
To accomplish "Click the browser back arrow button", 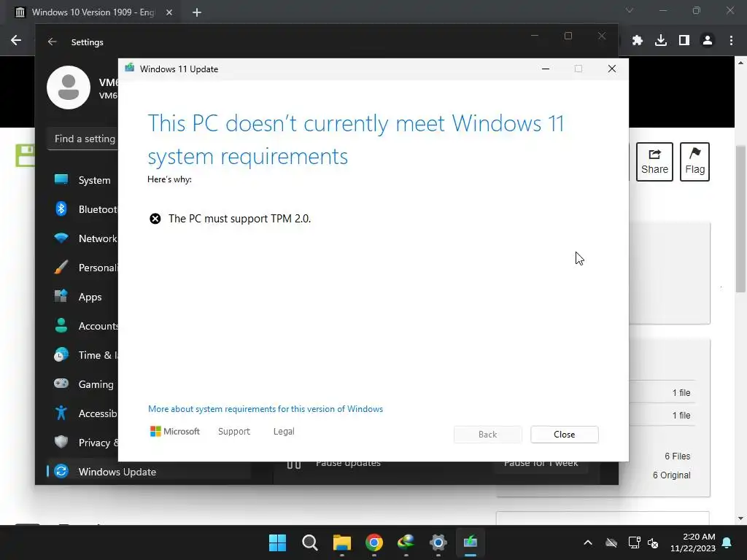I will pos(16,41).
